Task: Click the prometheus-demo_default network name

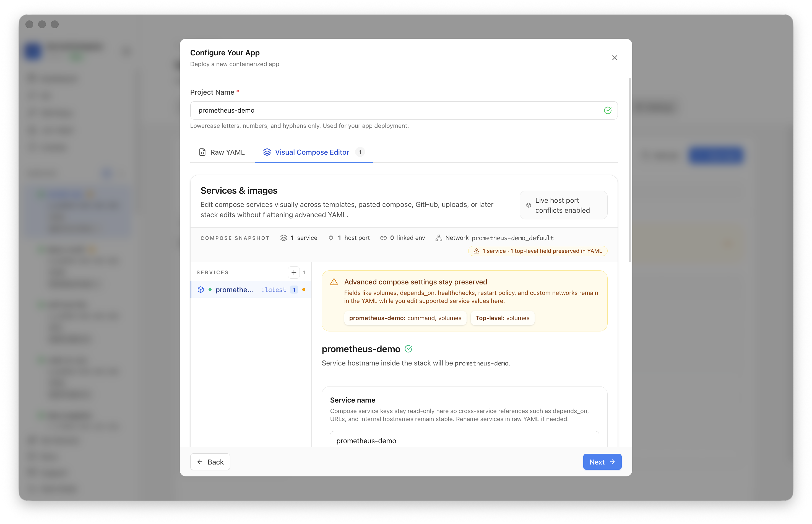Action: pos(512,238)
